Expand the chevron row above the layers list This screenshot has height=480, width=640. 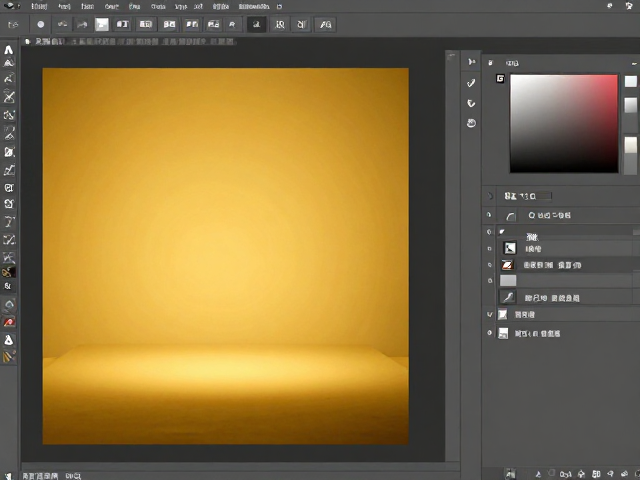490,196
